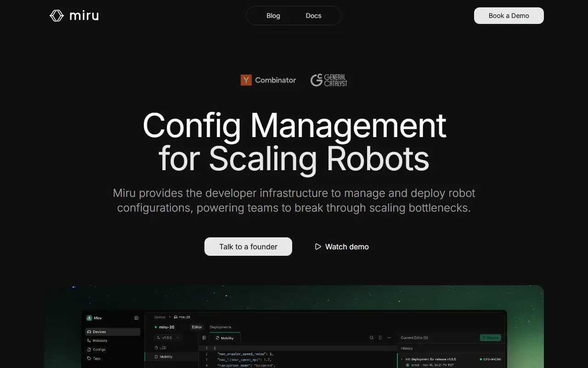
Task: Click the miru logo in the header
Action: [x=74, y=16]
